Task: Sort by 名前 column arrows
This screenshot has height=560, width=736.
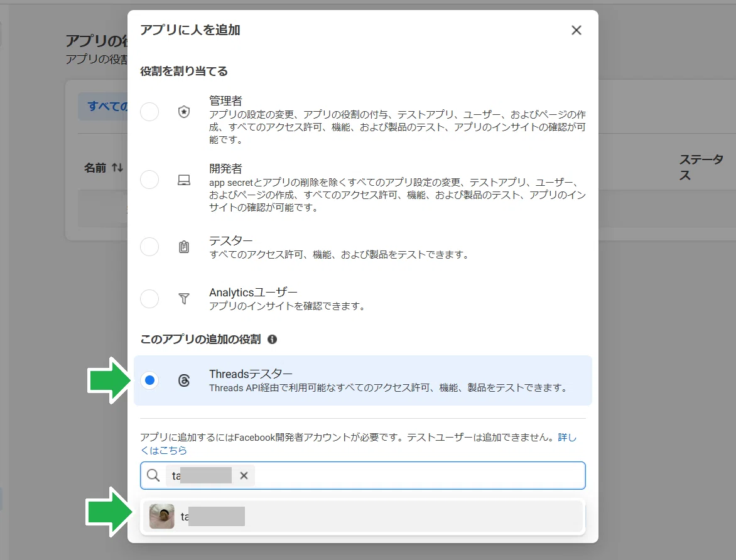Action: tap(117, 168)
